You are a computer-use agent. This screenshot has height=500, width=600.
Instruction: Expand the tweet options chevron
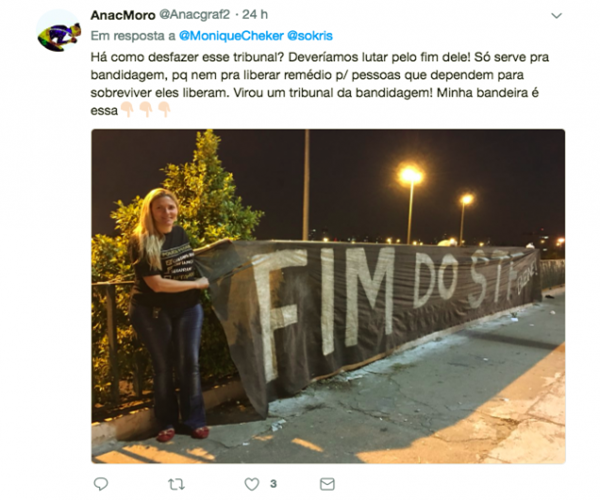[x=556, y=16]
